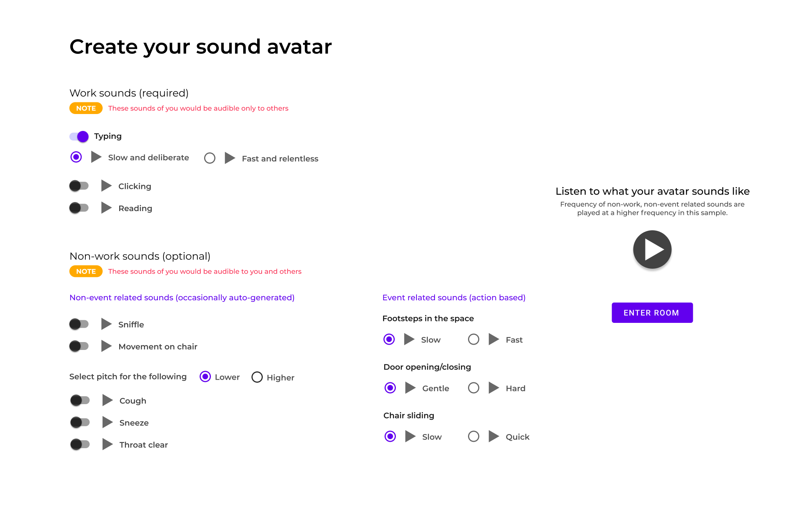Enable the Sneeze sound toggle
The width and height of the screenshot is (812, 508).
click(x=79, y=422)
